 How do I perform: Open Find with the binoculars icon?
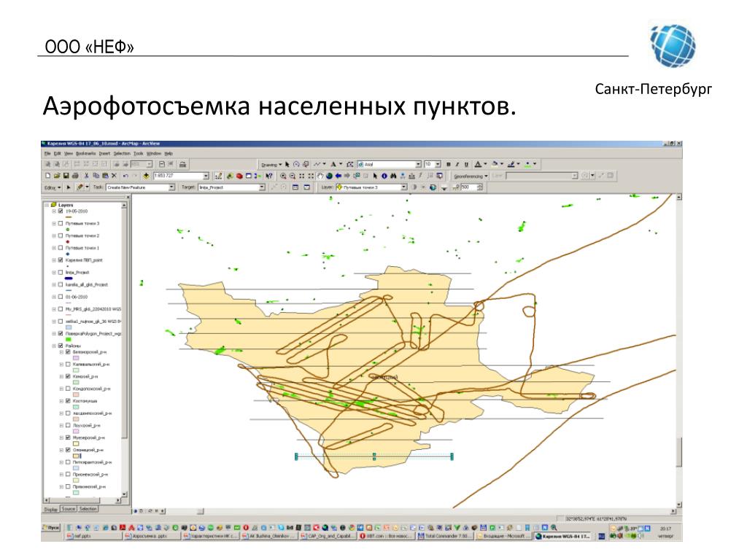coord(393,176)
